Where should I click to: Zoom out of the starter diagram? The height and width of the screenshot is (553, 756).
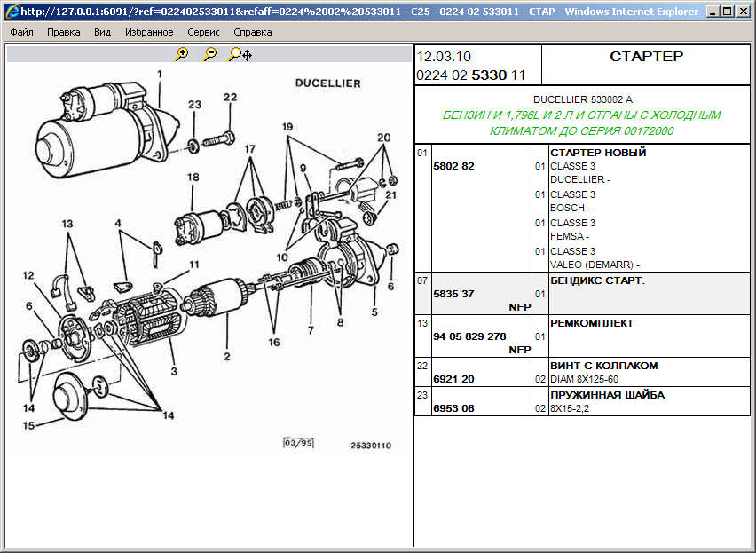point(209,54)
